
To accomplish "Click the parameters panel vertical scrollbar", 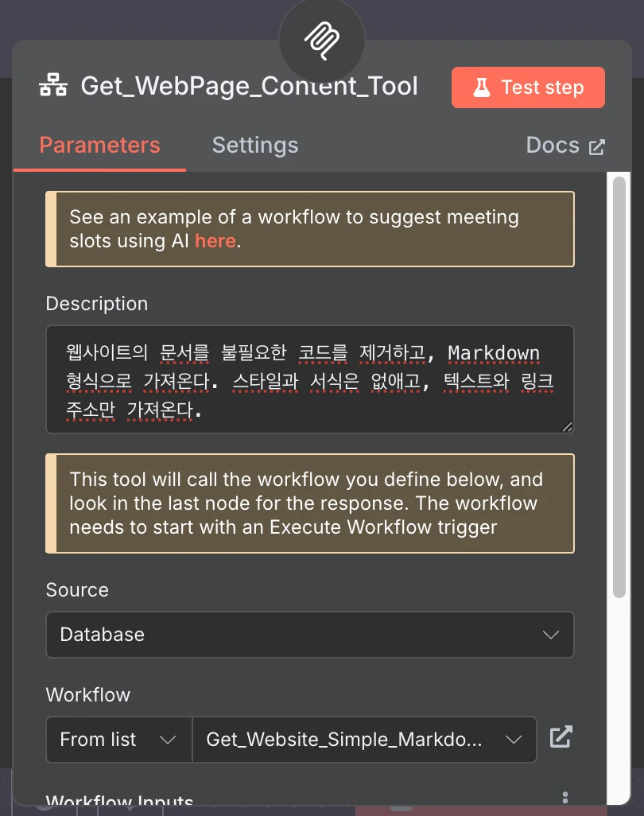I will coord(619,387).
